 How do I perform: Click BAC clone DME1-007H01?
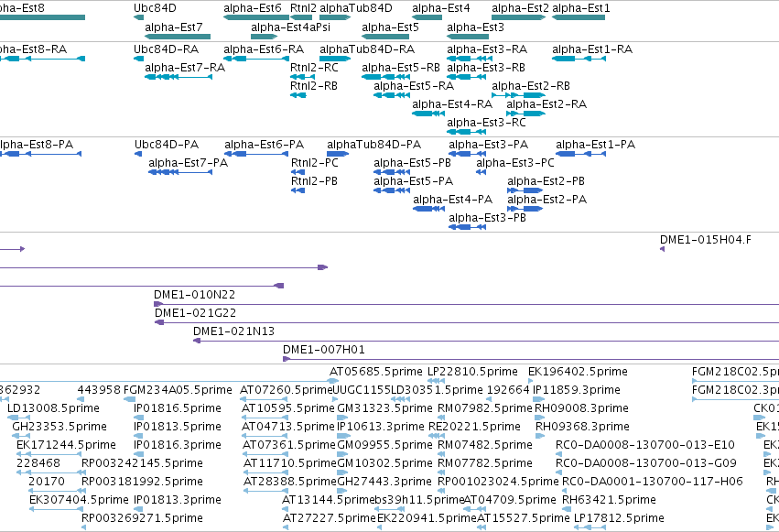(x=324, y=350)
